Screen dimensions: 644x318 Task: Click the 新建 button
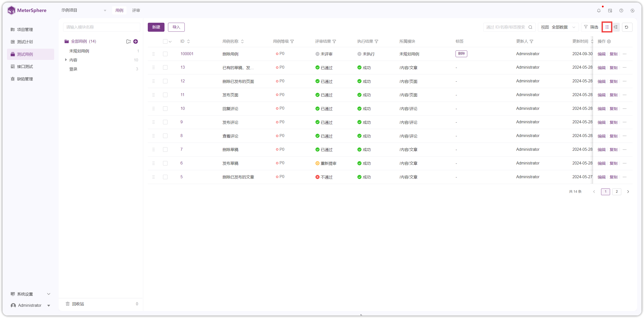(156, 27)
